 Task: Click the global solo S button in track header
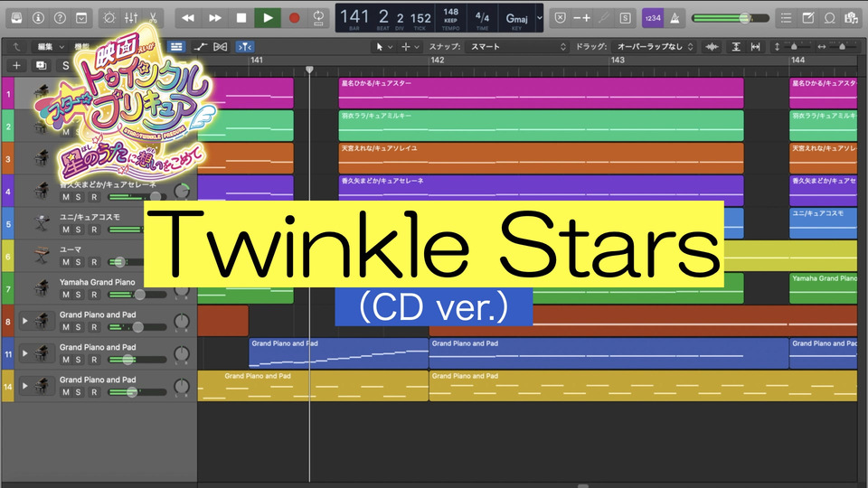pos(65,65)
